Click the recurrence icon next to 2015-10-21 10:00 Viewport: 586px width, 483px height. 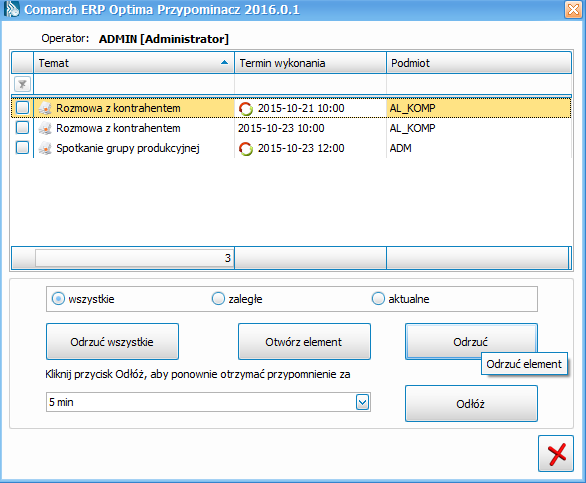pos(246,109)
